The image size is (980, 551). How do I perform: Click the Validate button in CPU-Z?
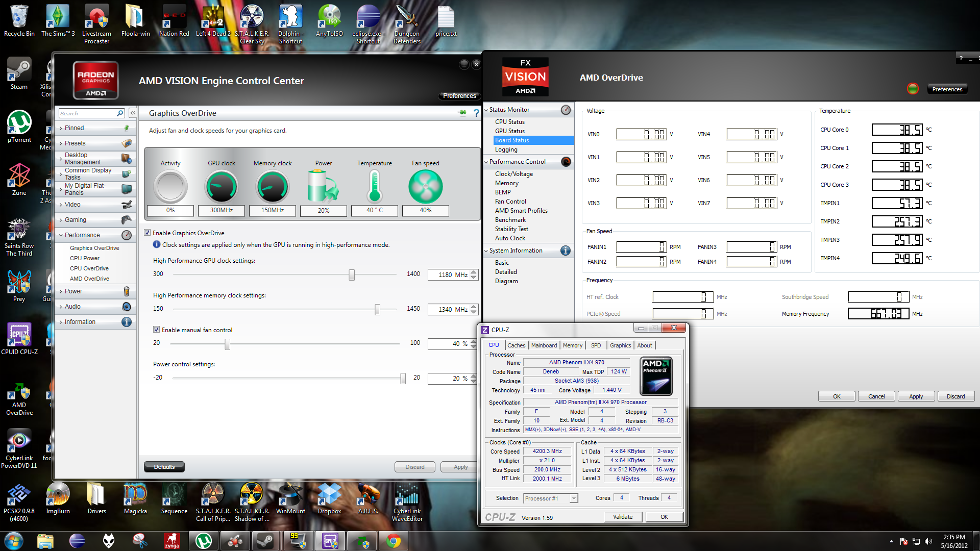622,517
